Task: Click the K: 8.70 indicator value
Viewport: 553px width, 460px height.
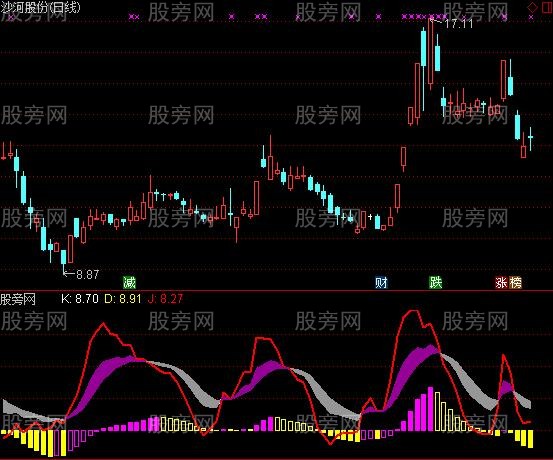Action: [80, 299]
